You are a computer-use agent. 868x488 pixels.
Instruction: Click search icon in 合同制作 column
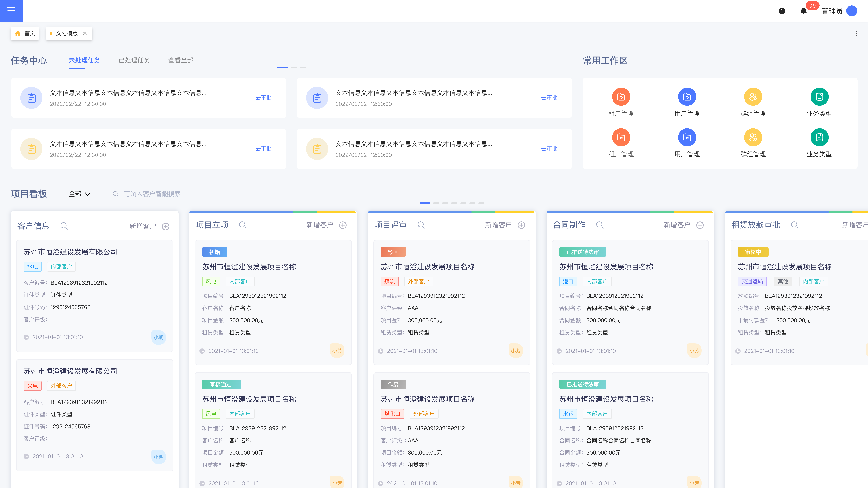[600, 225]
